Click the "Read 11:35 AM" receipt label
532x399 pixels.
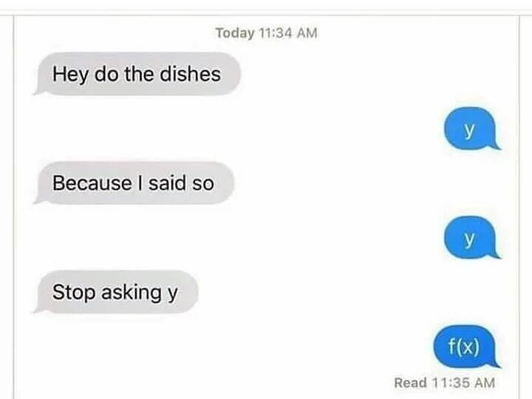[445, 383]
